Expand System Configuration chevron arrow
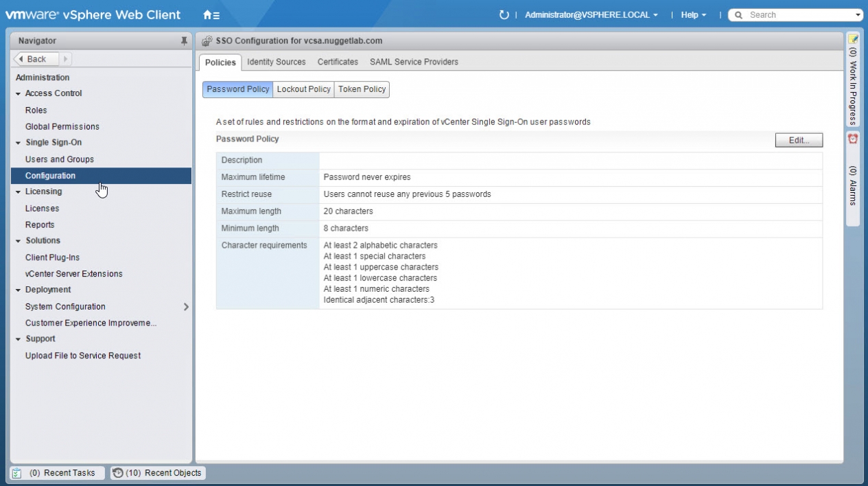 click(186, 307)
